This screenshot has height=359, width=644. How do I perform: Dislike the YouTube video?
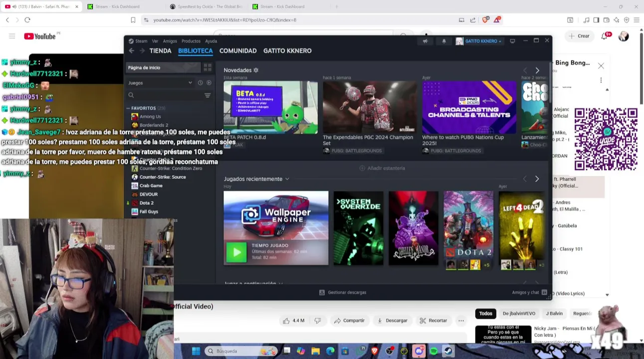tap(318, 321)
